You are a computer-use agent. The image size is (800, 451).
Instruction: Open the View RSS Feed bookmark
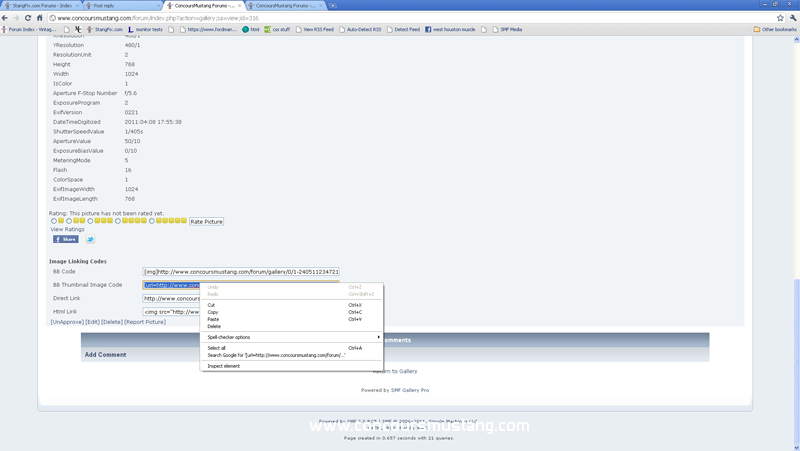click(x=315, y=30)
